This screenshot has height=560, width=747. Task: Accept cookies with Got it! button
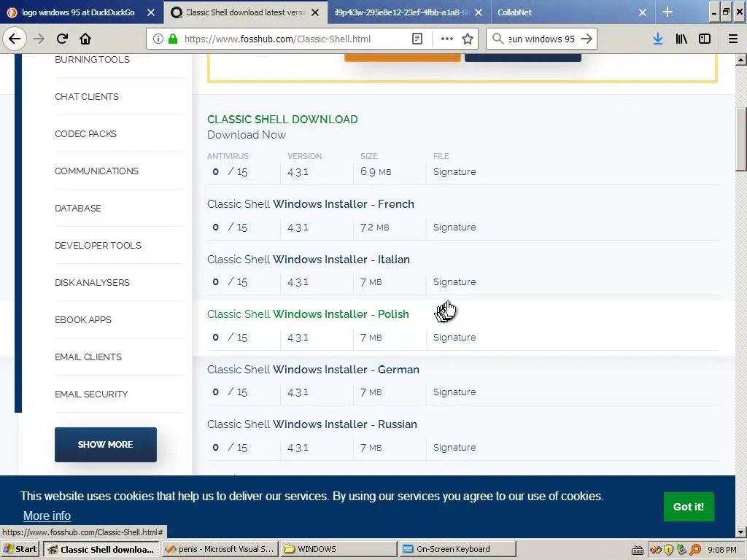(689, 507)
